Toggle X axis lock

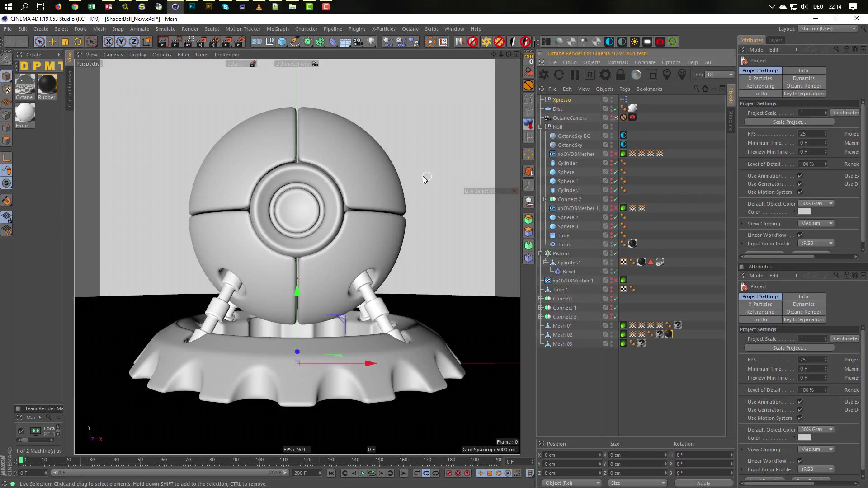(x=108, y=42)
